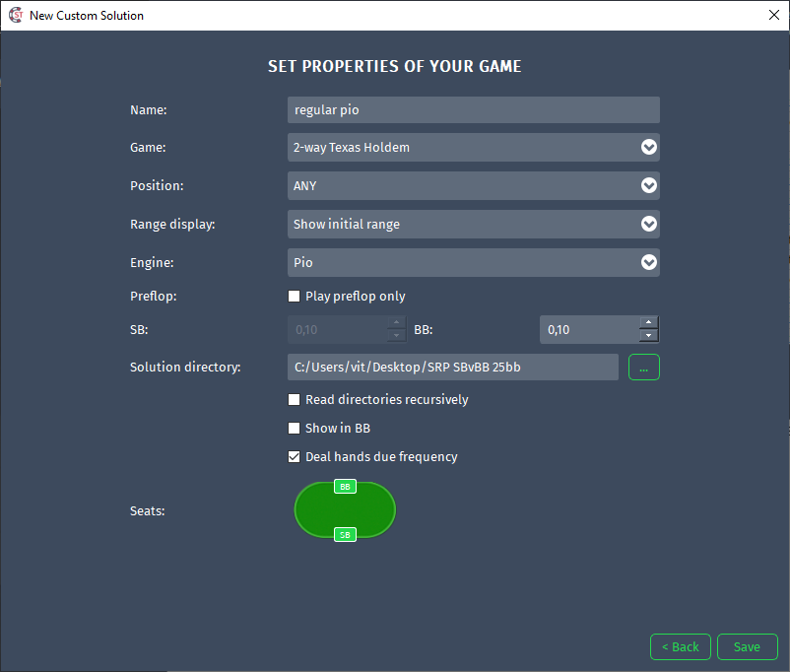The width and height of the screenshot is (790, 672).
Task: Go back with the < Back button
Action: pos(680,646)
